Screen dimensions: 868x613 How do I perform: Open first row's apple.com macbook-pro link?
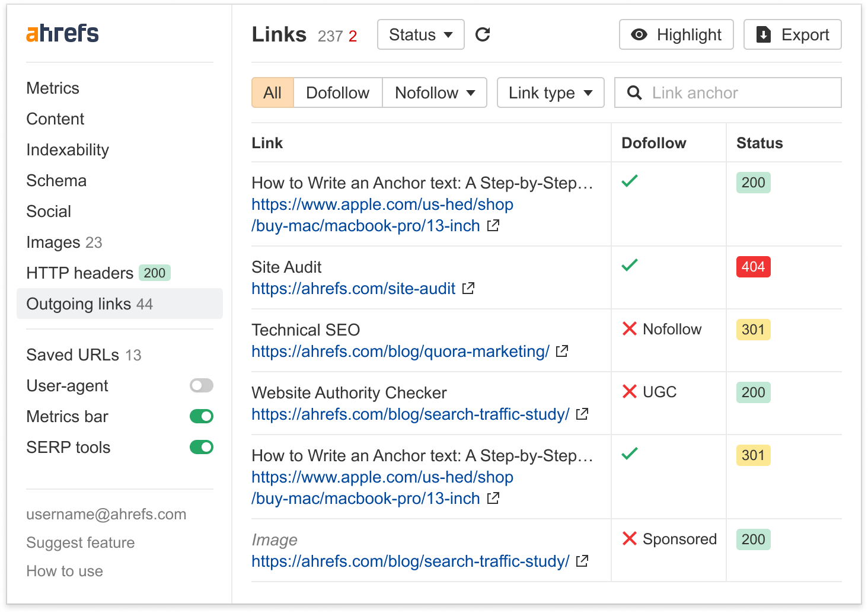[x=382, y=215]
